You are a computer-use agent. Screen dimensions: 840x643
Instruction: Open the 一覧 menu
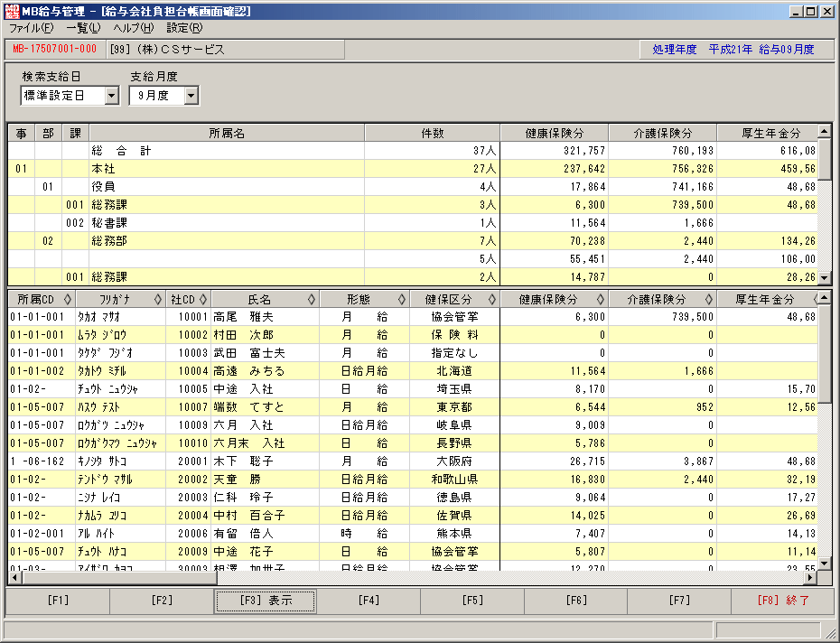pyautogui.click(x=84, y=28)
